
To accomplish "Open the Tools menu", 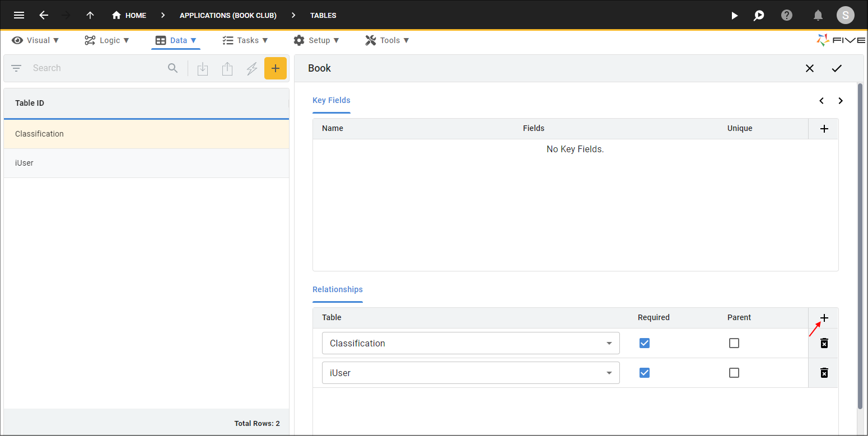I will click(387, 40).
